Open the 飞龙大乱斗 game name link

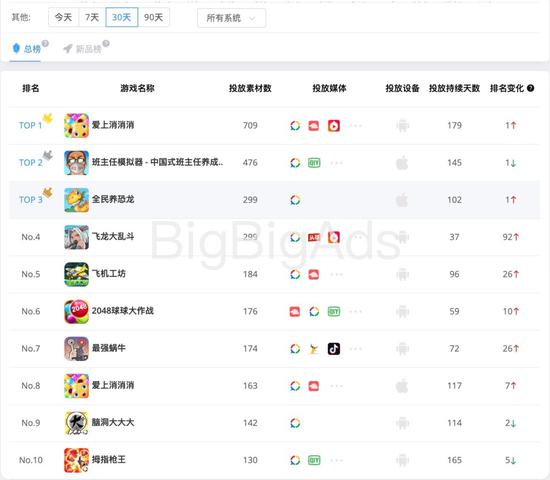click(113, 236)
